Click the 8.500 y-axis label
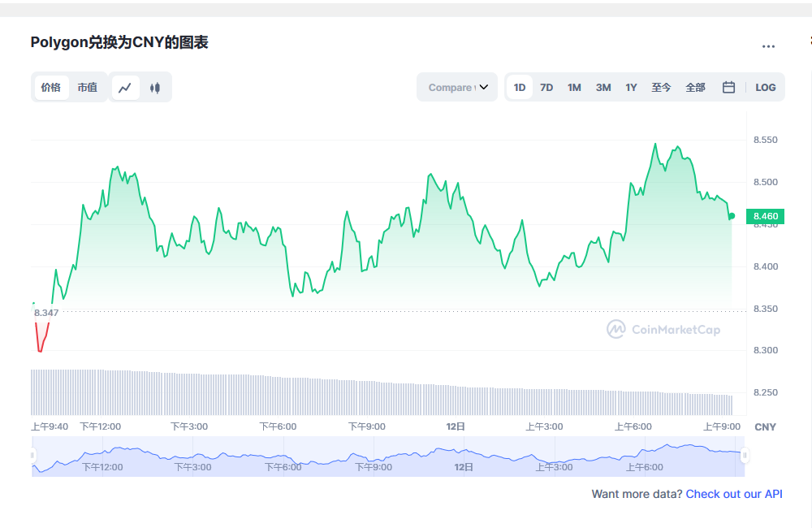Image resolution: width=812 pixels, height=528 pixels. click(x=766, y=183)
